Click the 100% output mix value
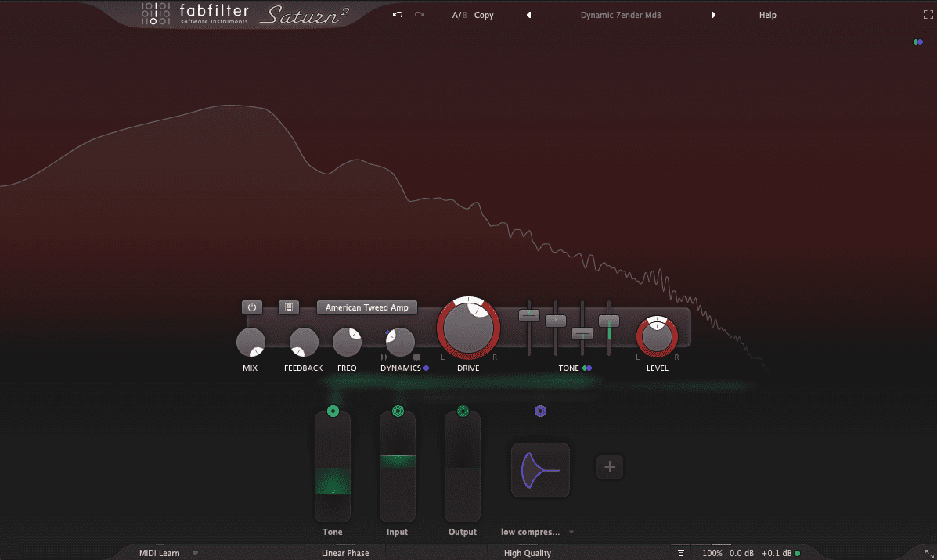The width and height of the screenshot is (937, 560). [x=712, y=553]
